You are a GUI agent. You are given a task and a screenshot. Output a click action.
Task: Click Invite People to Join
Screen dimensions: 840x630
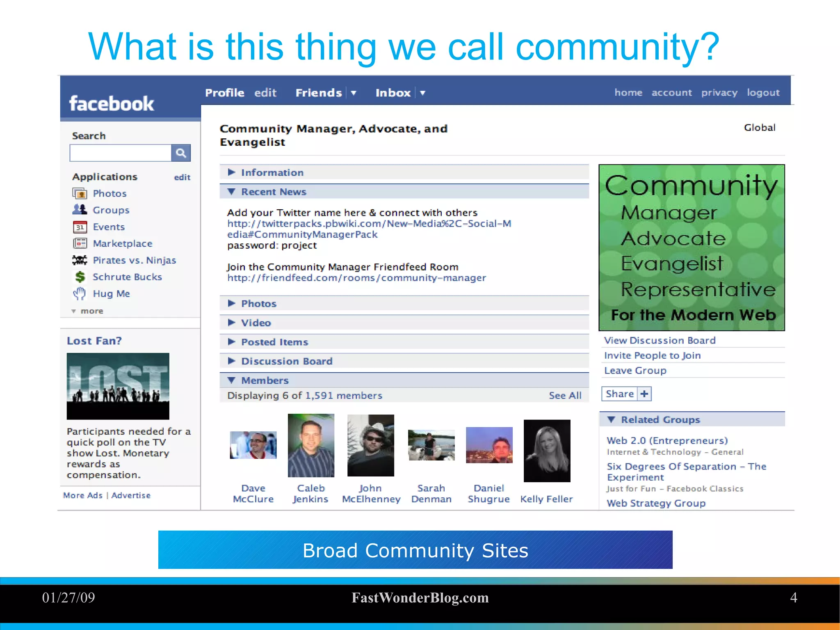pyautogui.click(x=652, y=355)
